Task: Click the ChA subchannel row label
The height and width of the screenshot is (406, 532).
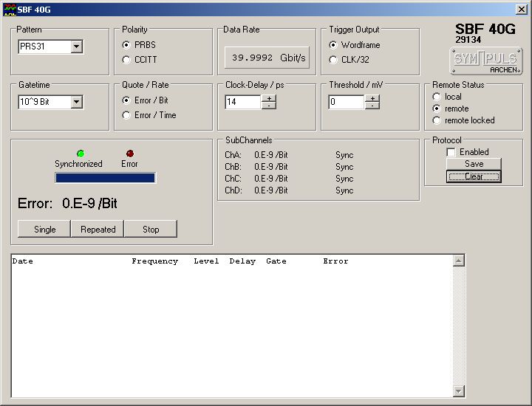Action: (233, 155)
